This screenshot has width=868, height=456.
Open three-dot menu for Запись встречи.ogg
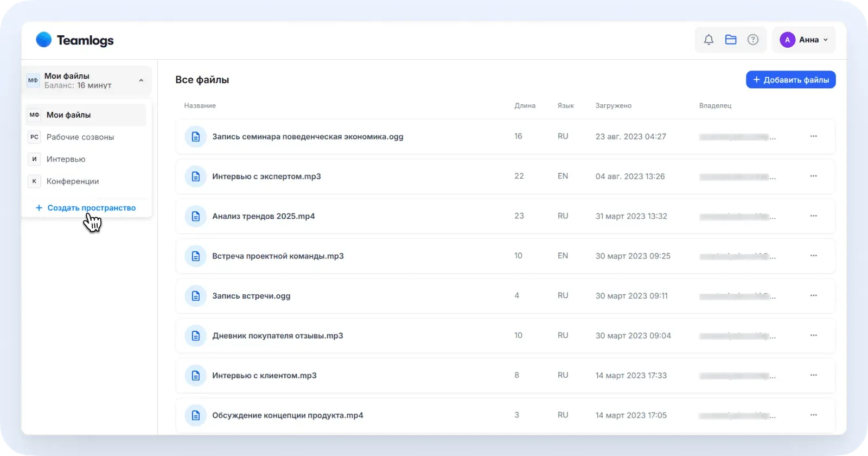click(813, 296)
